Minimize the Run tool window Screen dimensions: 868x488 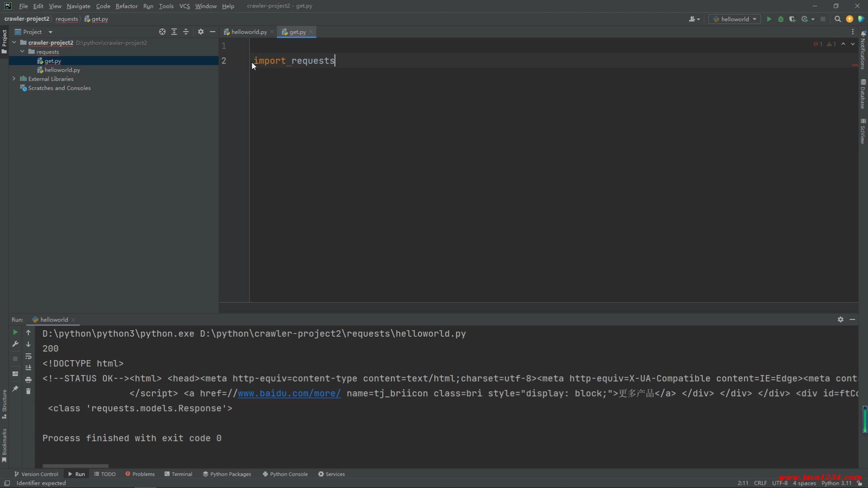(x=852, y=319)
